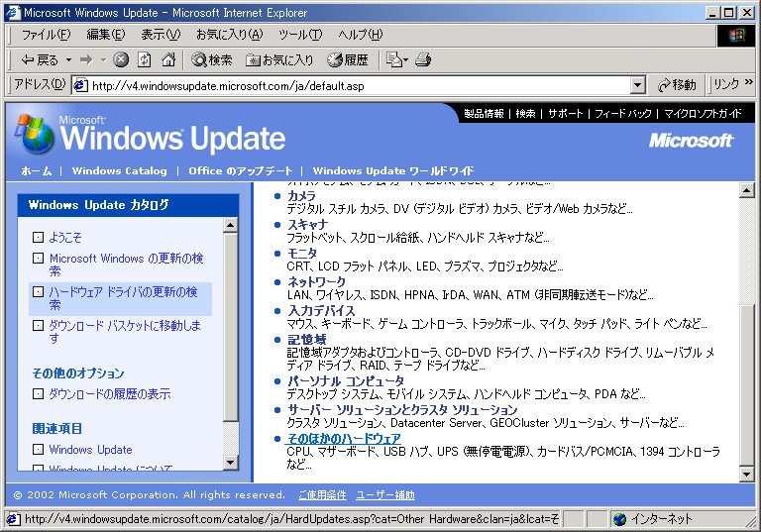Viewport: 761px width, 532px height.
Task: Click the box next to Windows Update link
Action: (38, 450)
